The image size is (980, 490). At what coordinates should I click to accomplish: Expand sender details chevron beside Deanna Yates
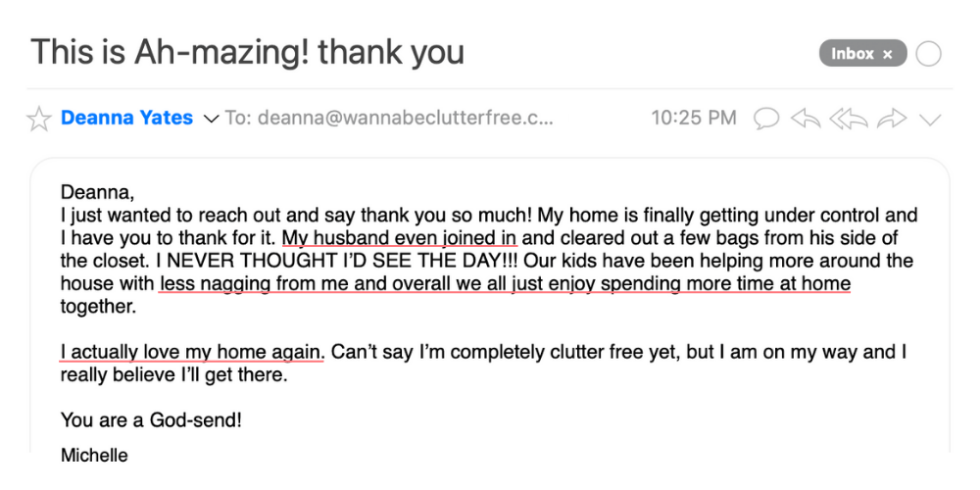(x=210, y=119)
